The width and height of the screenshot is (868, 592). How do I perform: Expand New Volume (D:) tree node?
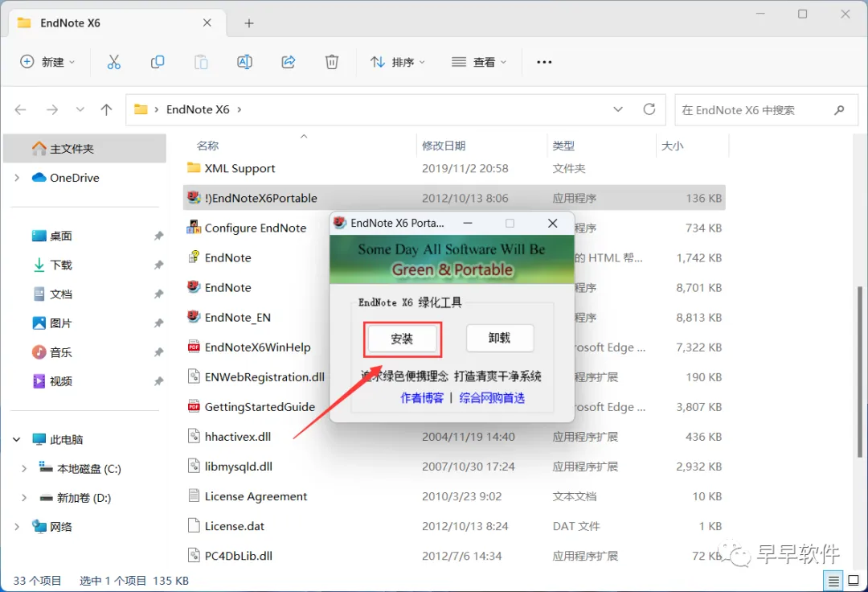point(24,498)
